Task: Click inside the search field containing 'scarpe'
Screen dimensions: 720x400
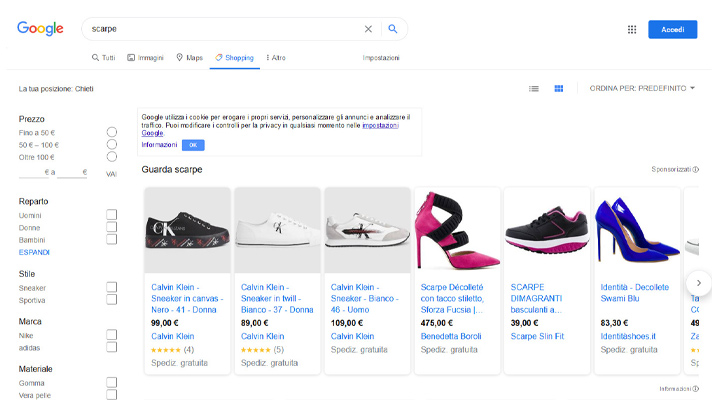Action: (225, 29)
